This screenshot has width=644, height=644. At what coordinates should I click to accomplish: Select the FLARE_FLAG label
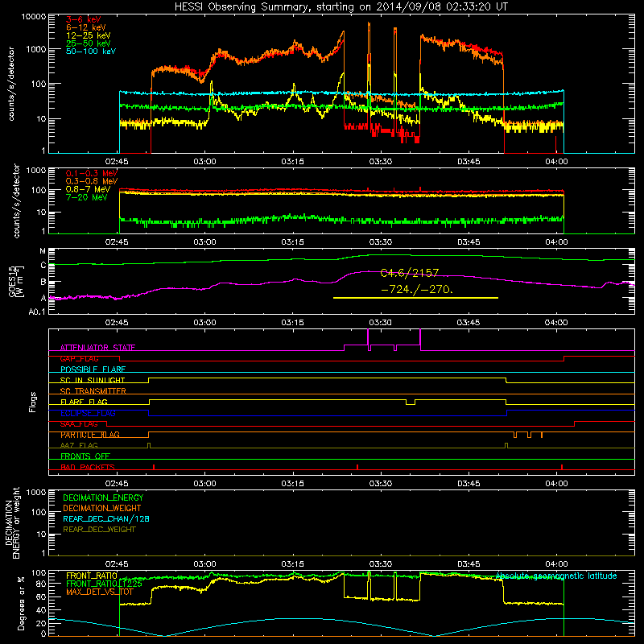pos(84,402)
